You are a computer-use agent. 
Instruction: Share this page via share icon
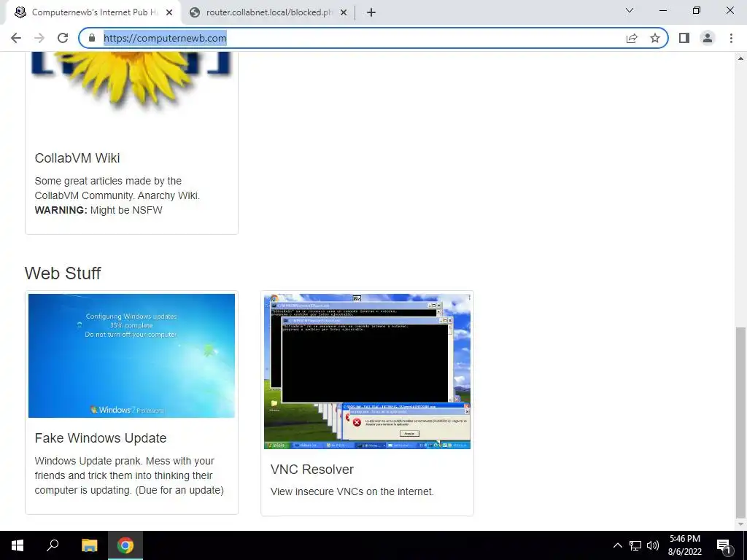click(x=632, y=38)
